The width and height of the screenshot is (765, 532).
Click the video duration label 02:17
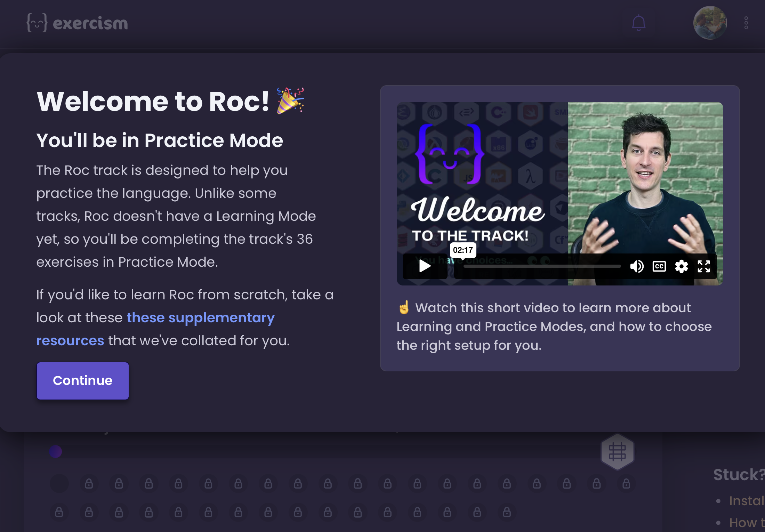(x=463, y=250)
